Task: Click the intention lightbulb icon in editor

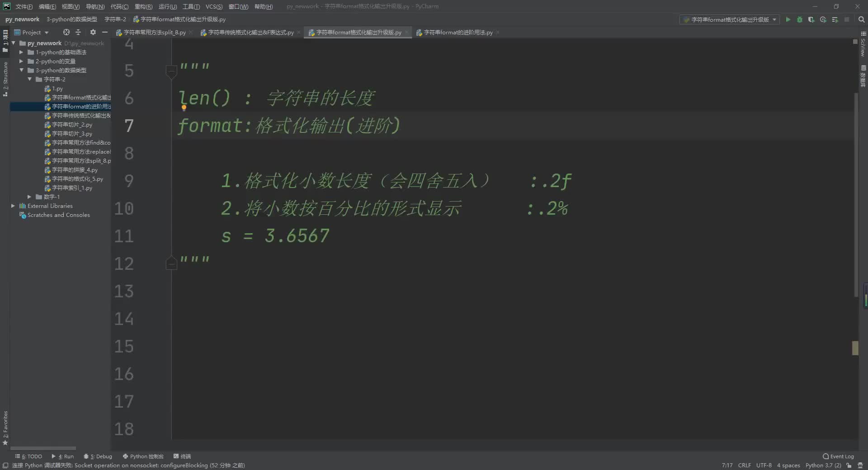Action: click(184, 108)
